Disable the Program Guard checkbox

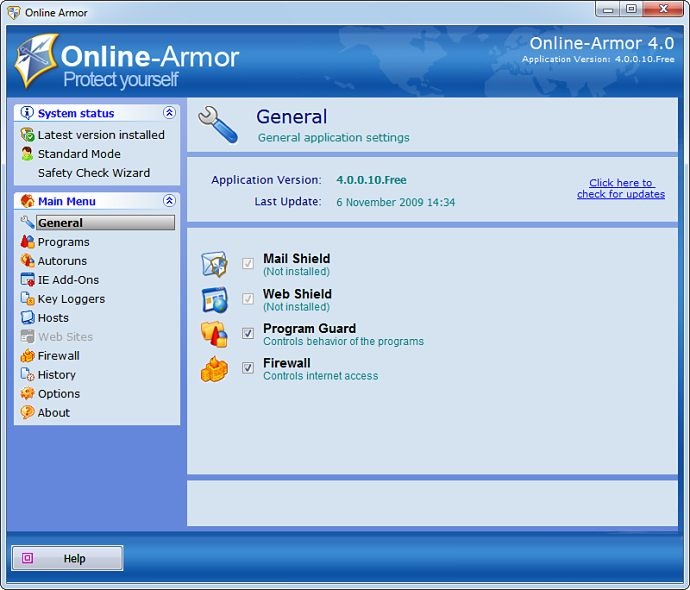pyautogui.click(x=248, y=334)
